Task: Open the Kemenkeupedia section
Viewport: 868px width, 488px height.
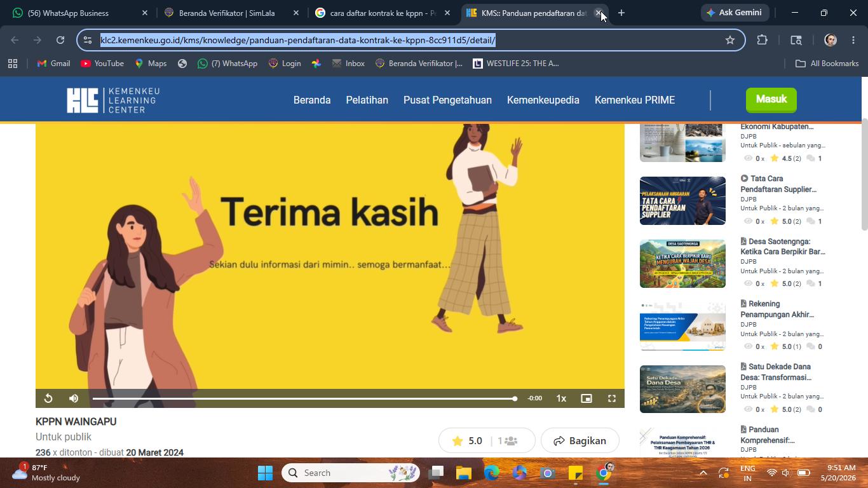Action: [543, 100]
